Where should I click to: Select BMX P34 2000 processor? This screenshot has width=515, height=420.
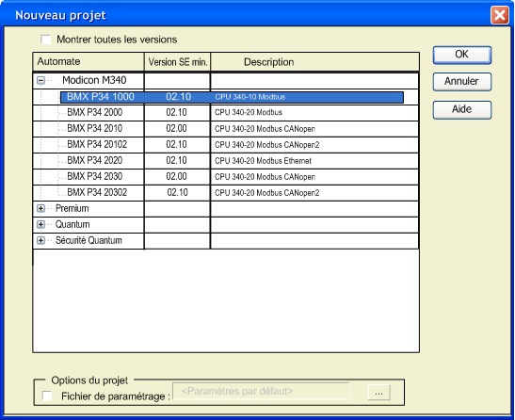pyautogui.click(x=226, y=113)
